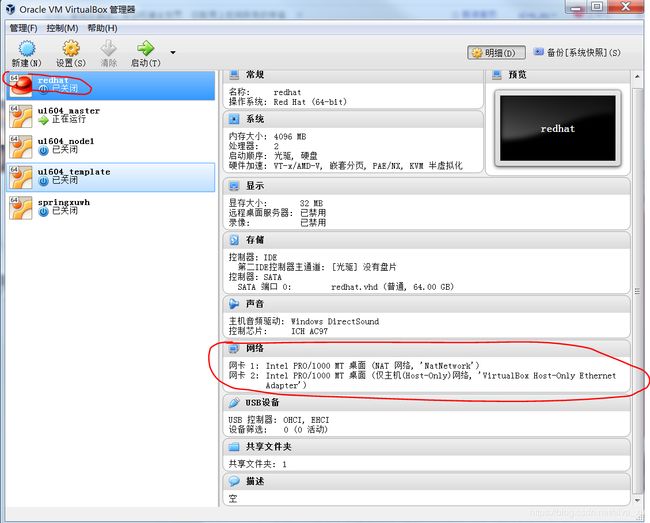This screenshot has height=523, width=650.
Task: Open the USB设备 section header link
Action: [262, 402]
